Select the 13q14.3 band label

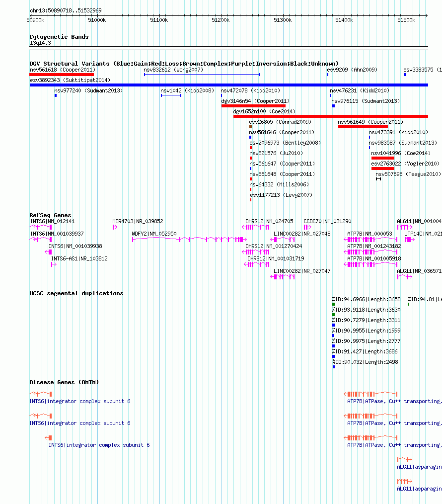point(40,43)
